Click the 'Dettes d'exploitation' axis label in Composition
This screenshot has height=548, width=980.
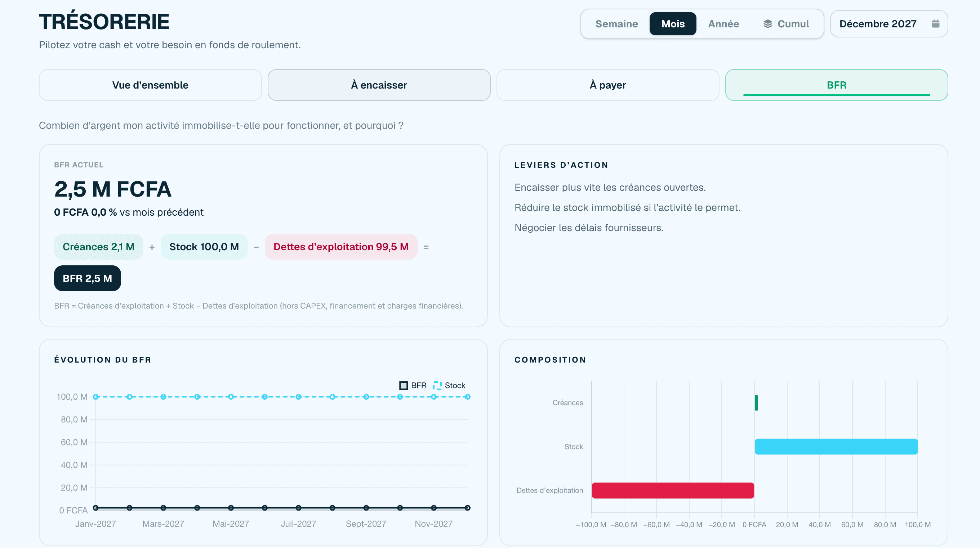pyautogui.click(x=549, y=491)
